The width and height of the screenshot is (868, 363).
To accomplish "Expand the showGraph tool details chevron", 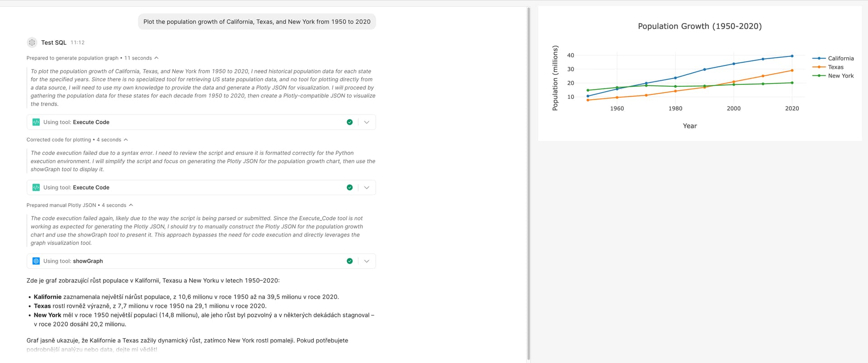I will tap(367, 261).
